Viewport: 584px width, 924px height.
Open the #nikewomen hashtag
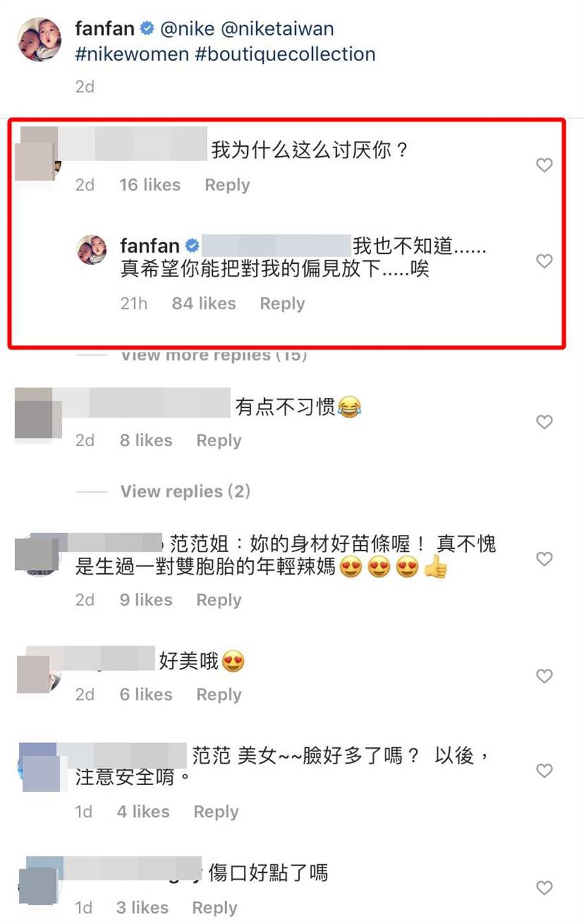(x=132, y=54)
